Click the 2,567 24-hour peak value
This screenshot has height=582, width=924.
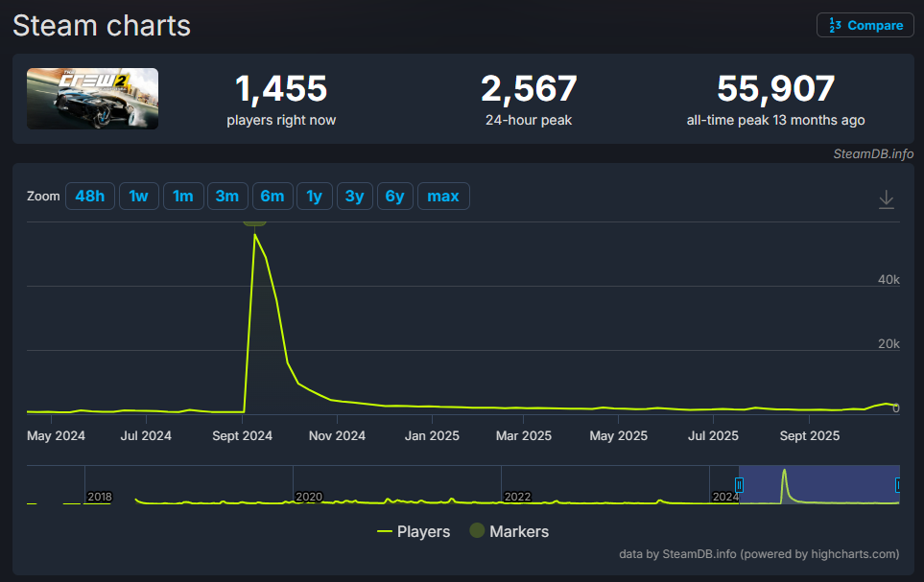point(529,88)
